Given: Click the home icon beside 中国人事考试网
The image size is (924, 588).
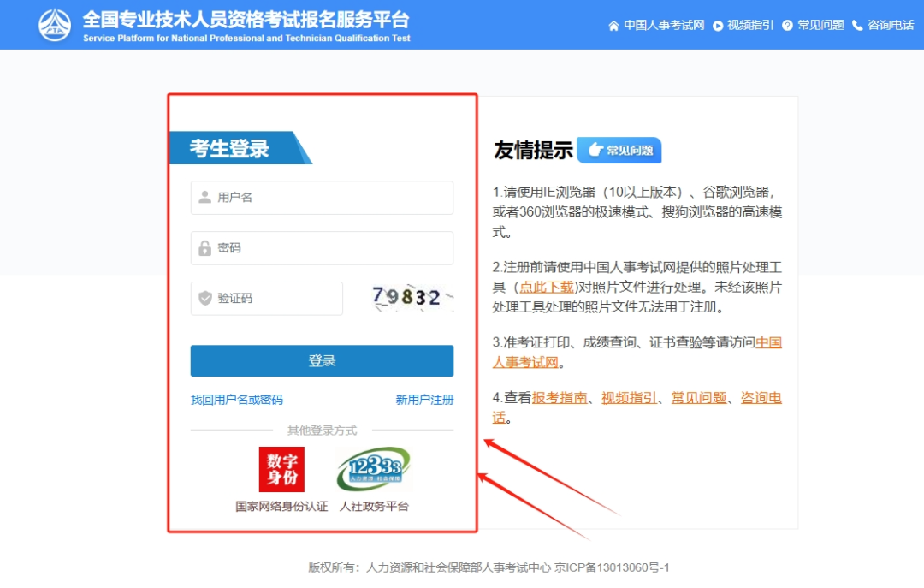Looking at the screenshot, I should point(613,26).
